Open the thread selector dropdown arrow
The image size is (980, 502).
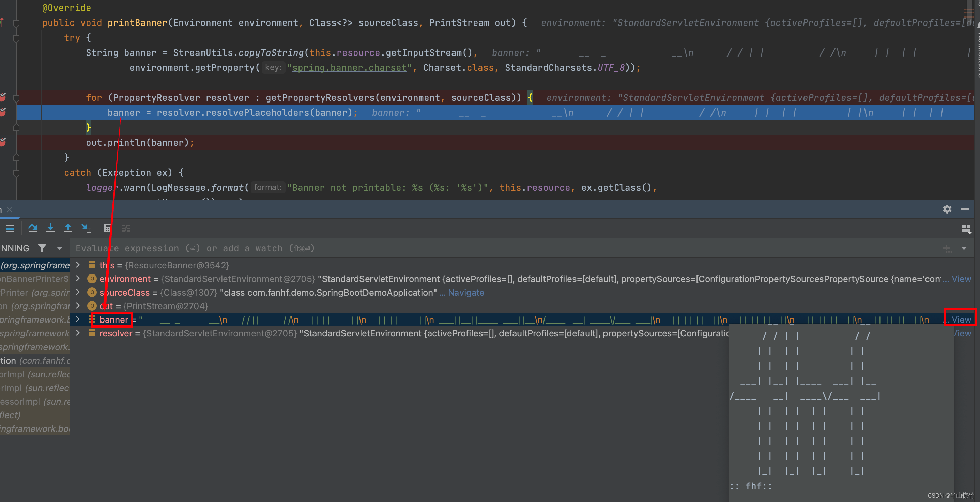click(60, 248)
